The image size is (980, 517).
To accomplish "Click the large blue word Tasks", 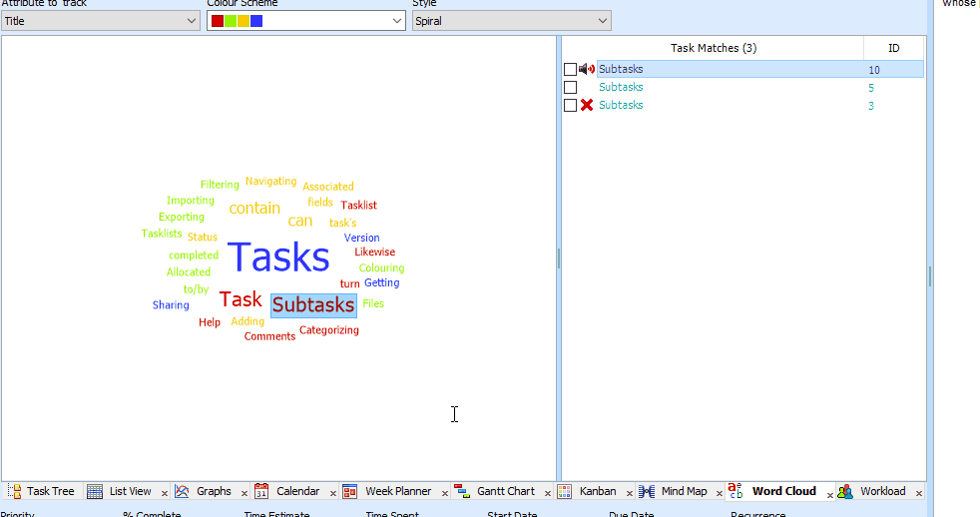I will pyautogui.click(x=278, y=257).
